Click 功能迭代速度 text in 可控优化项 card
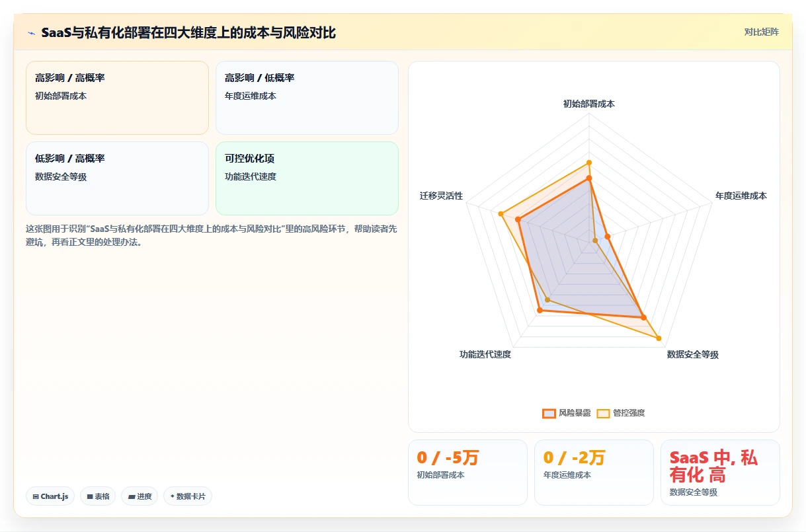 [251, 176]
